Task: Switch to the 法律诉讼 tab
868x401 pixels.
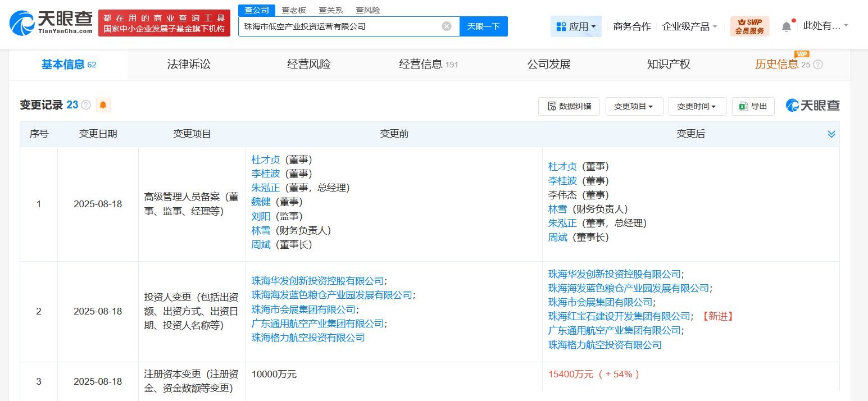Action: [x=189, y=65]
